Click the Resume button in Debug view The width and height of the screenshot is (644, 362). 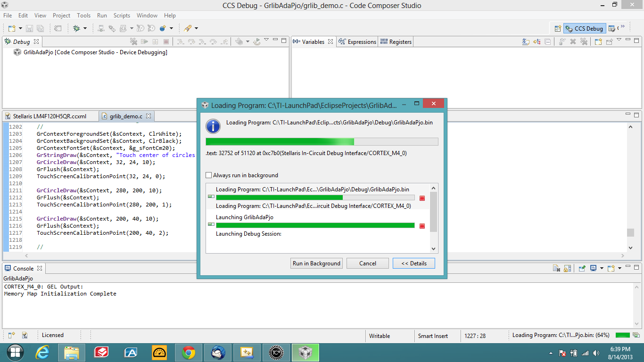pos(145,41)
